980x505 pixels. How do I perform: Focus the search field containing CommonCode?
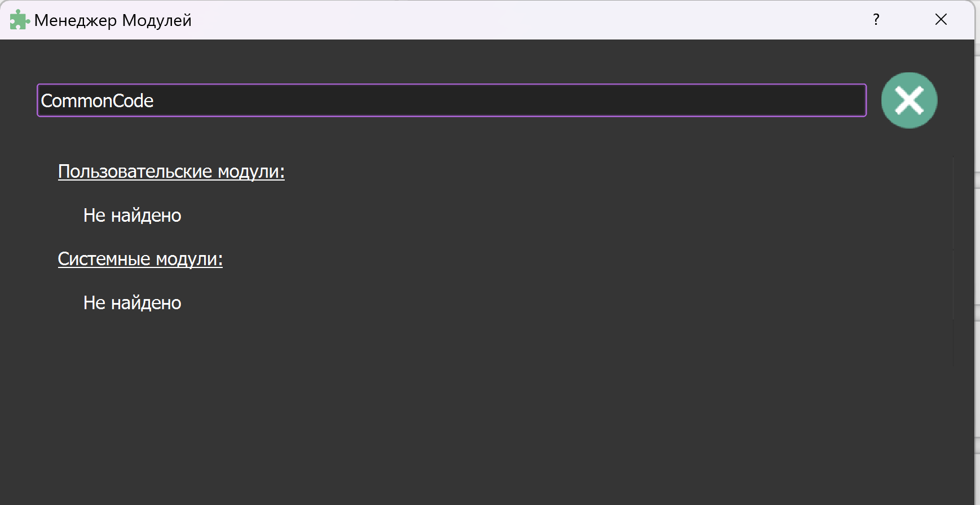coord(451,100)
